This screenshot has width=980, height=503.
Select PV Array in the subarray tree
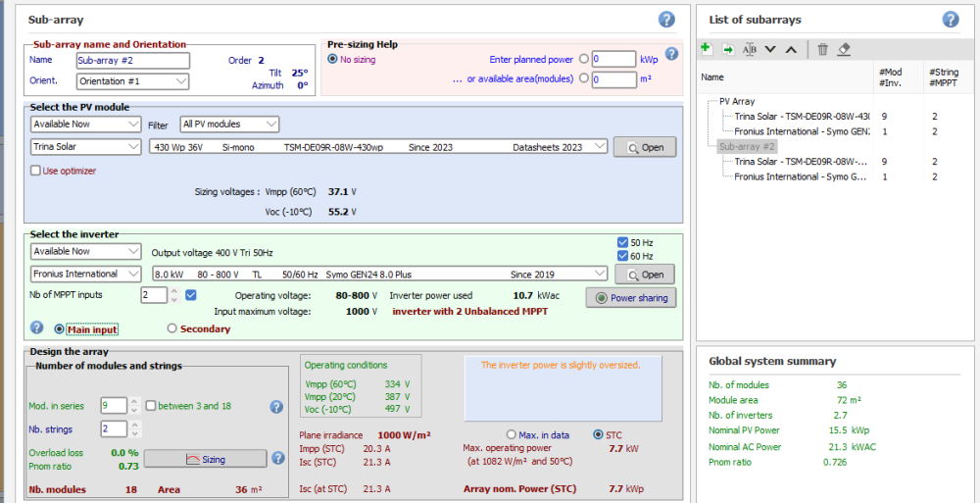(x=737, y=101)
